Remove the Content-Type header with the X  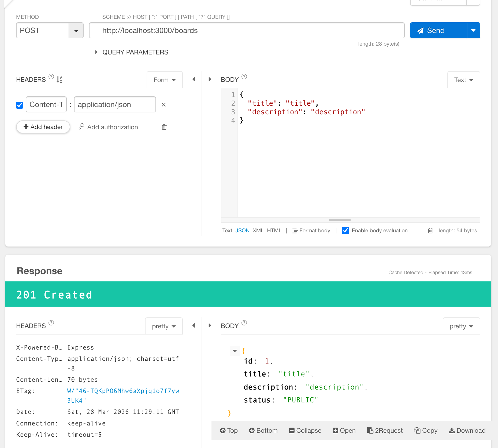tap(163, 105)
